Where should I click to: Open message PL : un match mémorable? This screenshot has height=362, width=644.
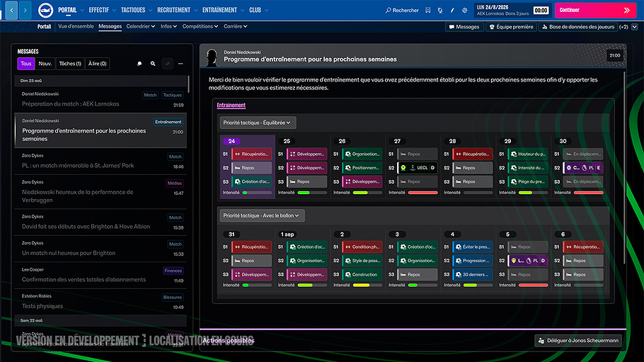(100, 161)
